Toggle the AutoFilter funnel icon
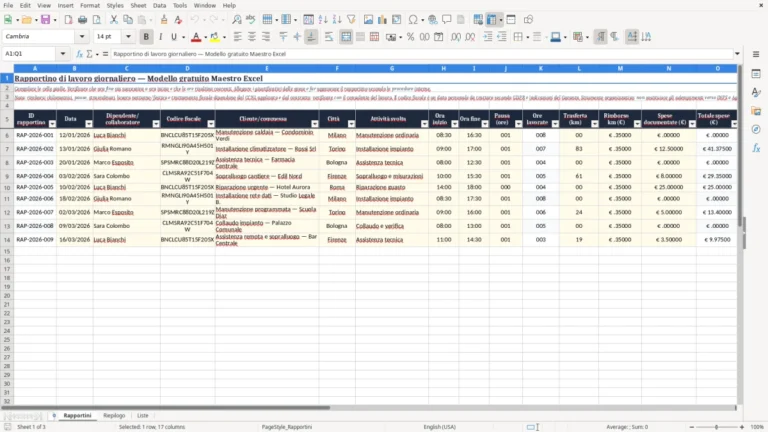 [351, 20]
